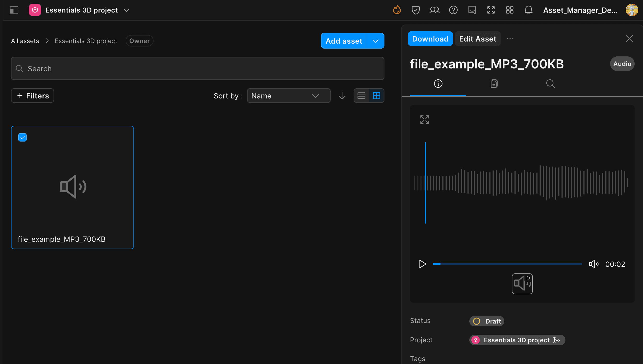Click the team members icon in top bar

click(435, 10)
